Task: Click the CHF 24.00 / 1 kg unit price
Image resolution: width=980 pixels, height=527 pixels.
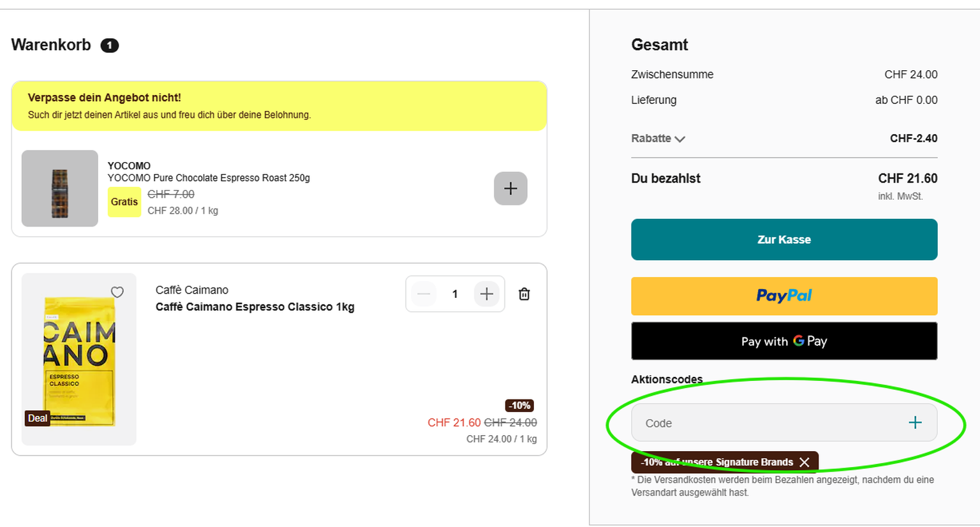Action: click(x=501, y=439)
